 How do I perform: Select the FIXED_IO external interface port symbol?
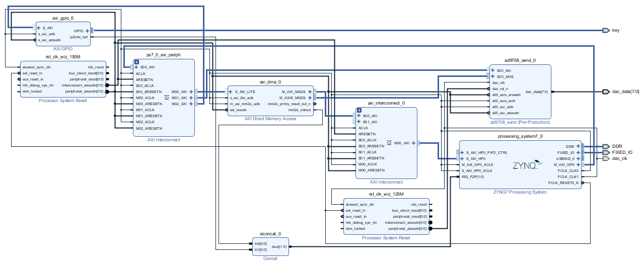tap(606, 152)
